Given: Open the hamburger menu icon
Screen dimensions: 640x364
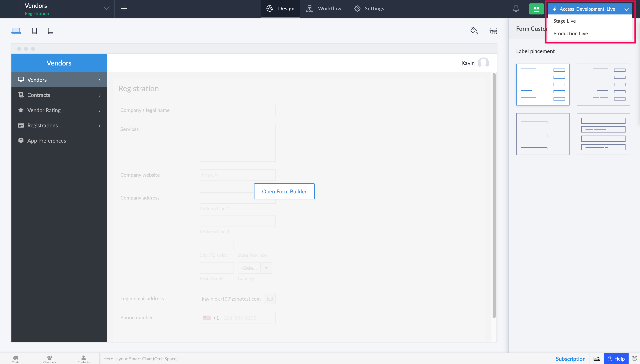Looking at the screenshot, I should [10, 9].
